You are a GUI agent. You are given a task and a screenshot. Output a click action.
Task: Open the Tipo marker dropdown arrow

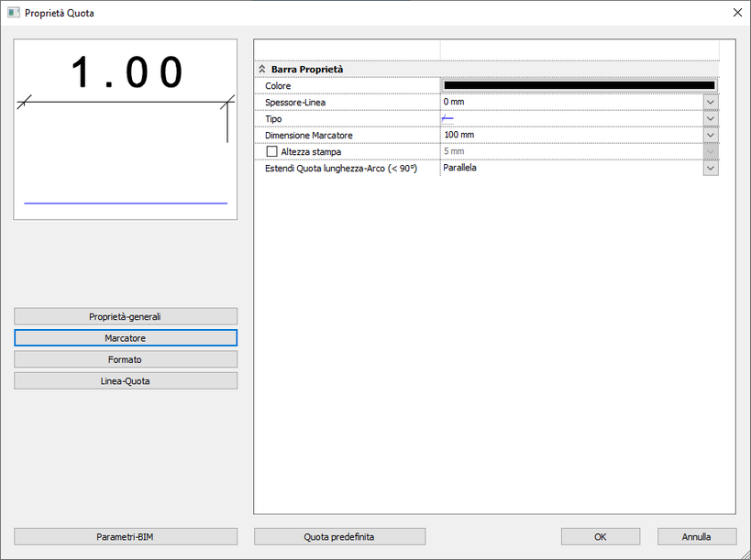(711, 119)
